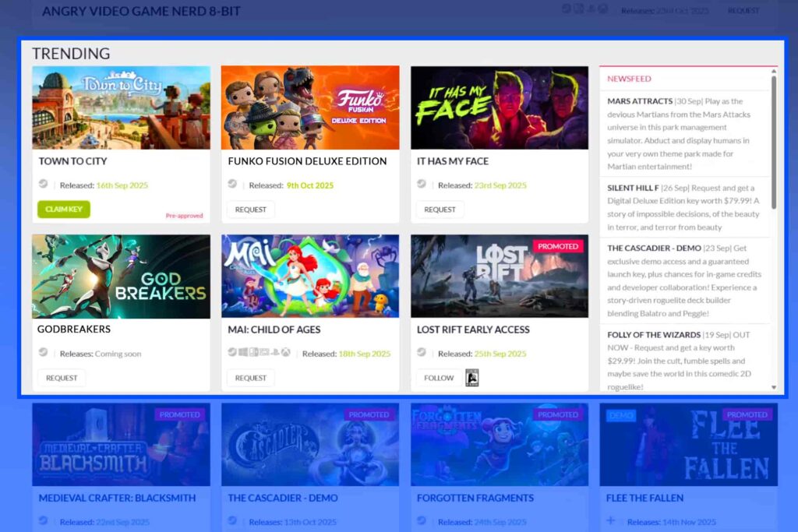The width and height of the screenshot is (798, 532).
Task: Open the Lost Rift banner image
Action: (500, 277)
